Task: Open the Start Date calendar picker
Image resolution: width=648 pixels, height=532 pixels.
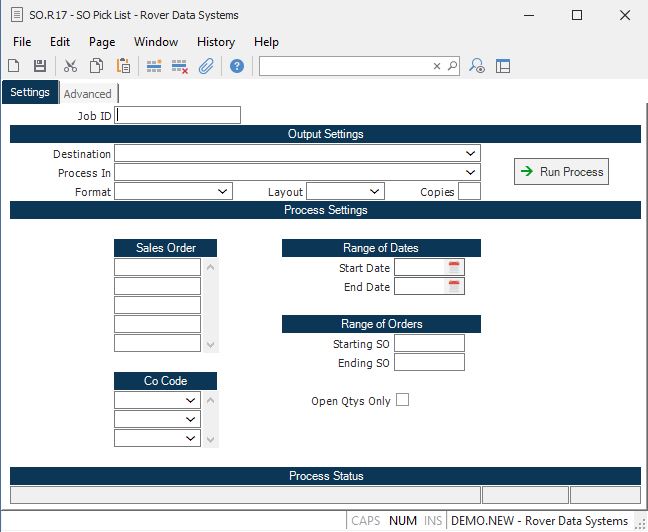Action: point(454,268)
